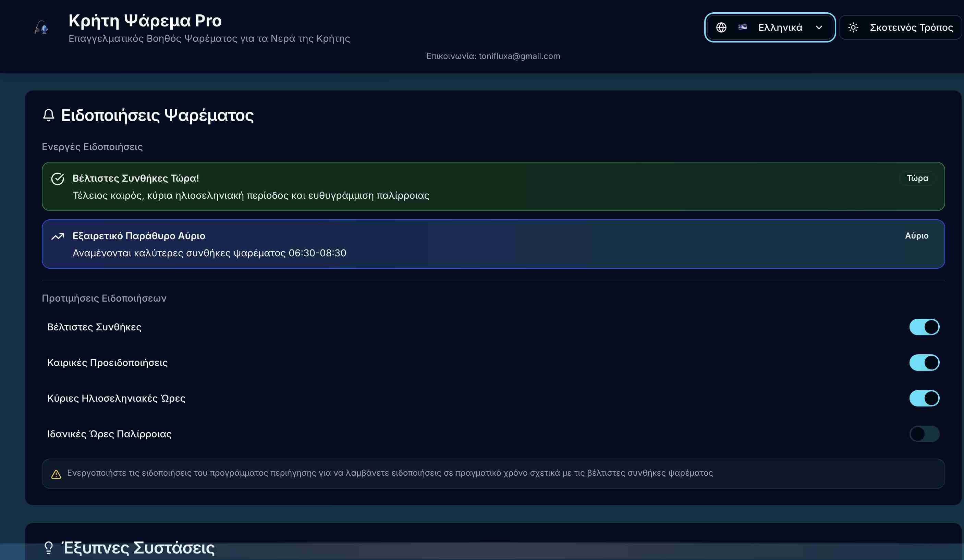Screen dimensions: 964x560
Task: Click contact email tonifluxa@gmail.com
Action: point(519,56)
